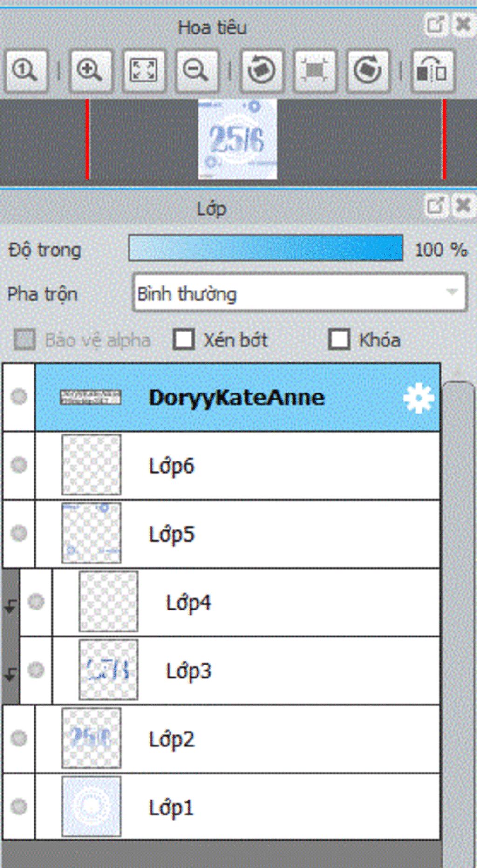Open settings gear for DoryyKateAnne layer
The height and width of the screenshot is (868, 477).
click(x=418, y=398)
